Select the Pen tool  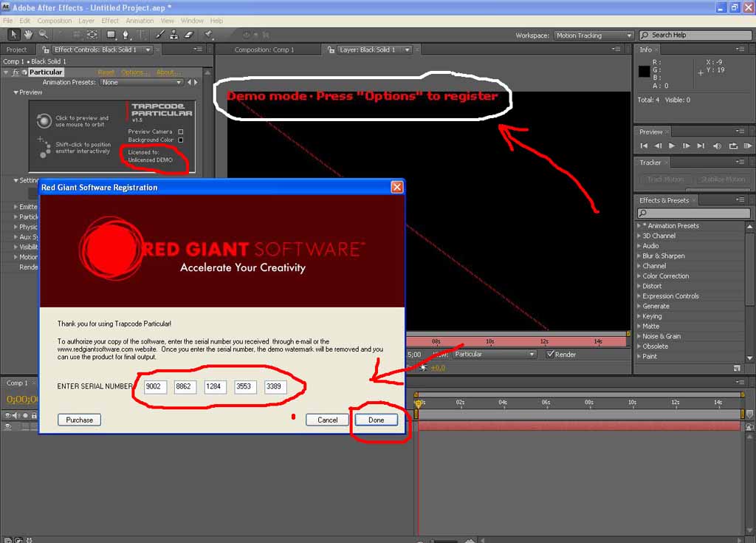[x=126, y=35]
